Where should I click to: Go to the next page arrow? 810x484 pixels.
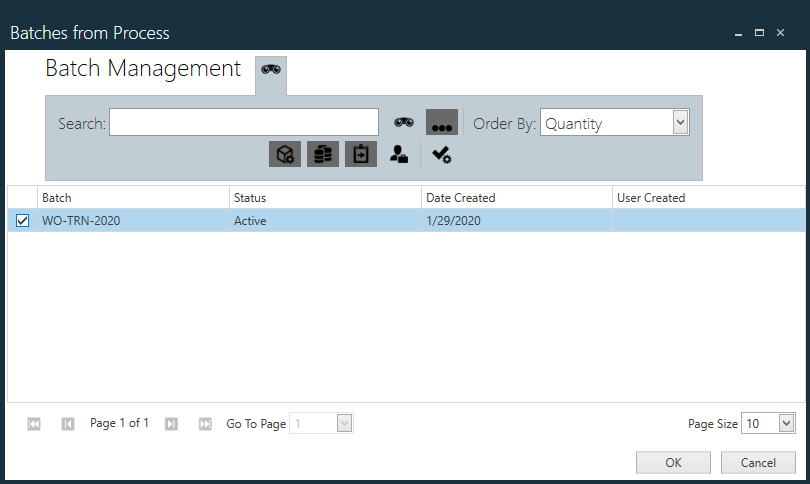click(x=171, y=424)
